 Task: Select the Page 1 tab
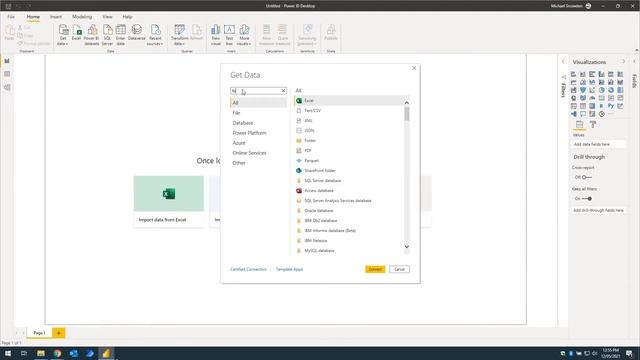(39, 333)
